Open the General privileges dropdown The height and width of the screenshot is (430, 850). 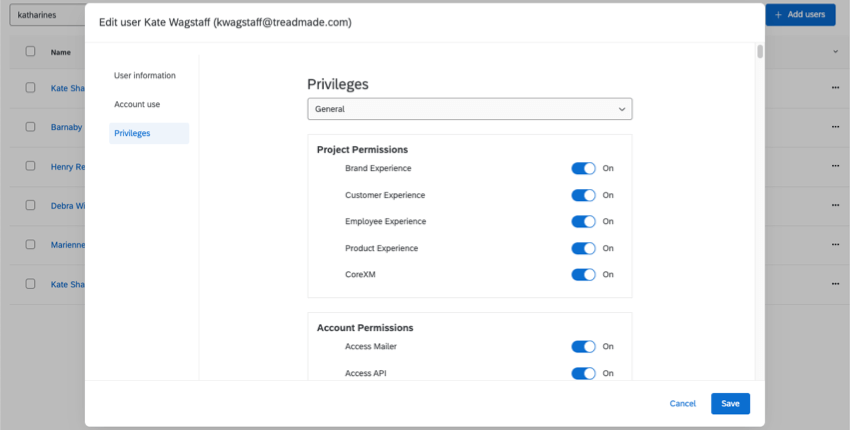pyautogui.click(x=469, y=108)
